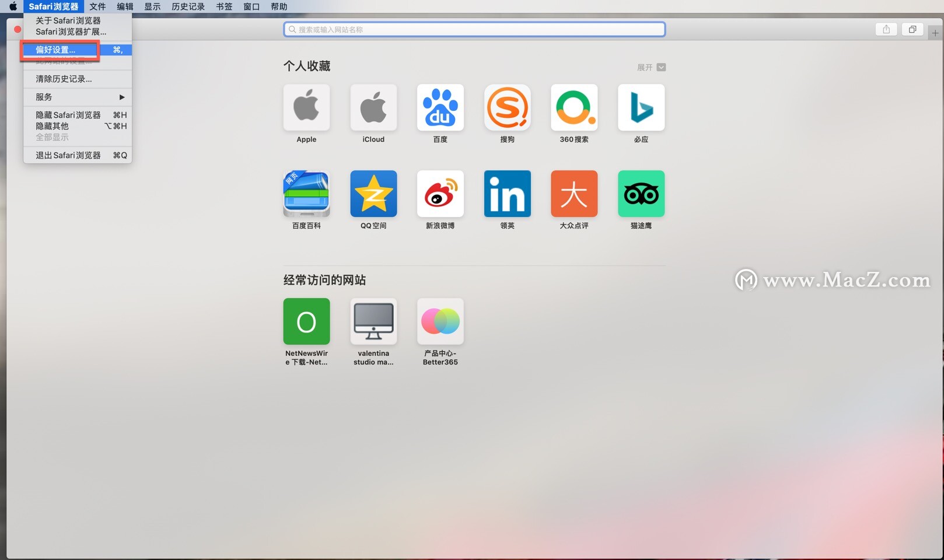The height and width of the screenshot is (560, 944).
Task: Open the NetNewsWire frequently visited site
Action: pyautogui.click(x=306, y=321)
